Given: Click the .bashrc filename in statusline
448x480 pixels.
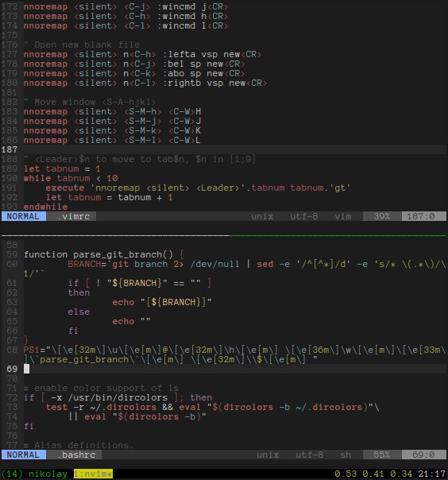Looking at the screenshot, I should click(x=76, y=455).
